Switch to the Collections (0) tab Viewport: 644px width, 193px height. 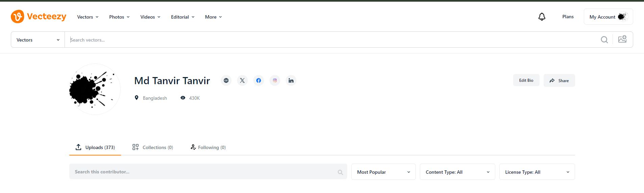[x=152, y=147]
